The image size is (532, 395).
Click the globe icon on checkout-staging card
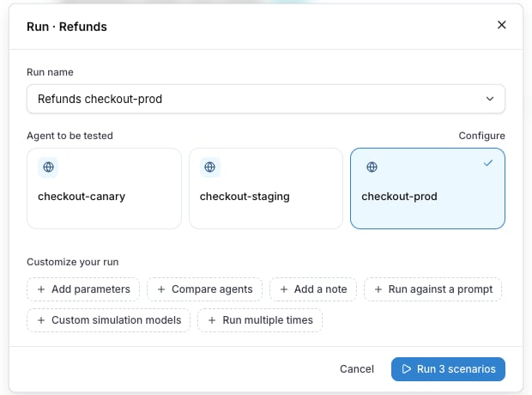[209, 167]
